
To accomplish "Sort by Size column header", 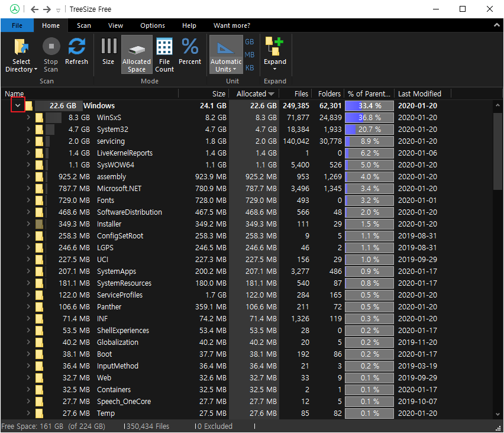I will click(203, 94).
